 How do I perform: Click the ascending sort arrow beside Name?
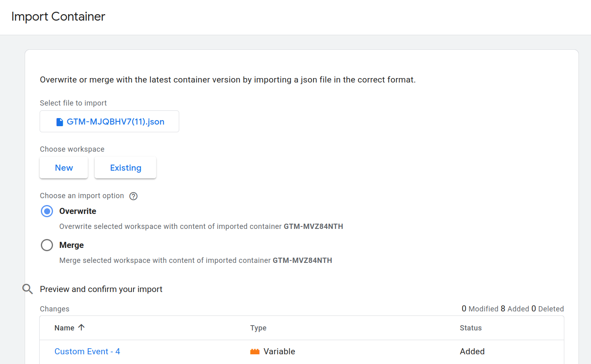[x=81, y=327]
